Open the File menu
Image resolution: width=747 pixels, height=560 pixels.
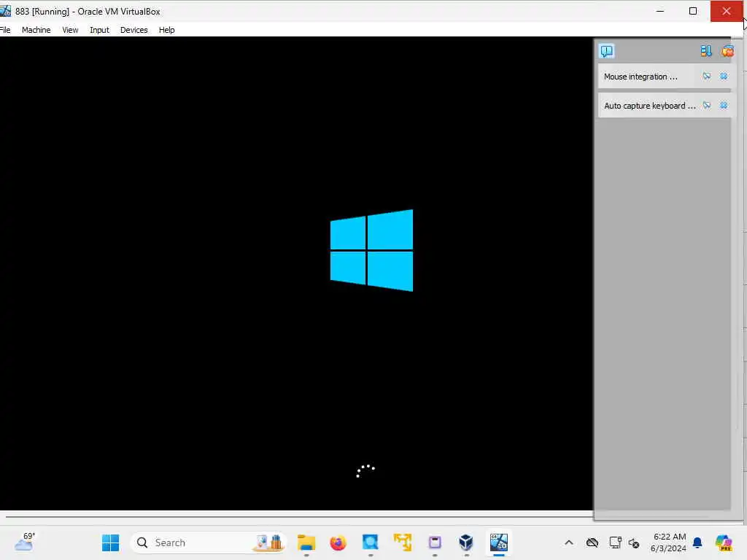click(x=5, y=29)
